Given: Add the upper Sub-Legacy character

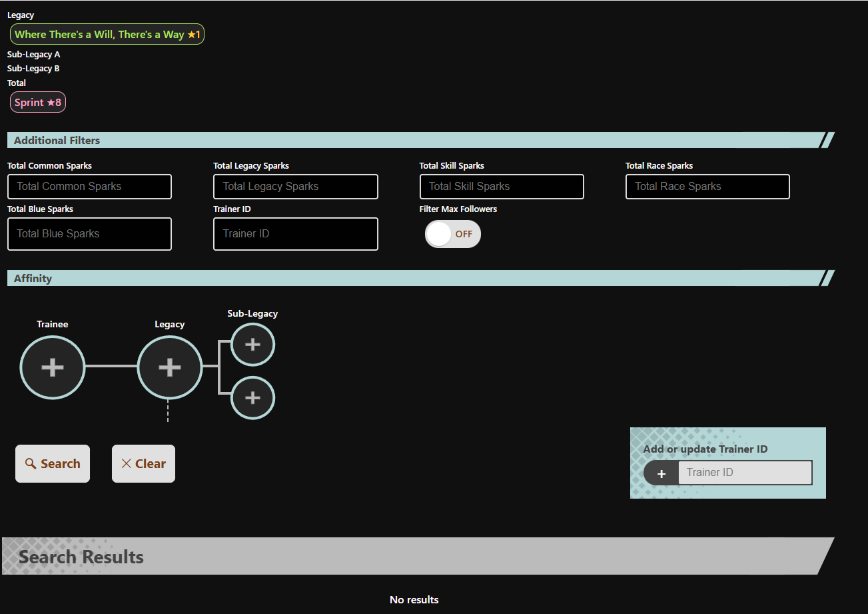Looking at the screenshot, I should click(252, 344).
